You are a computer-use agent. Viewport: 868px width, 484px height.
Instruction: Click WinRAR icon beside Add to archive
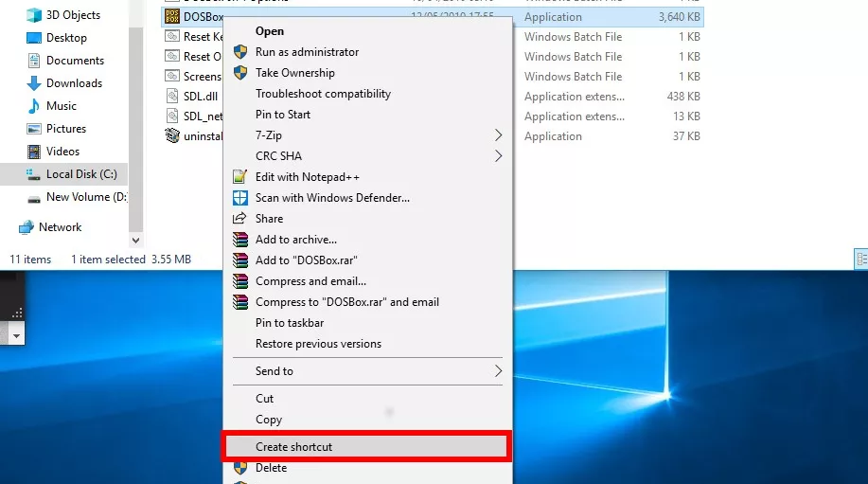tap(240, 240)
